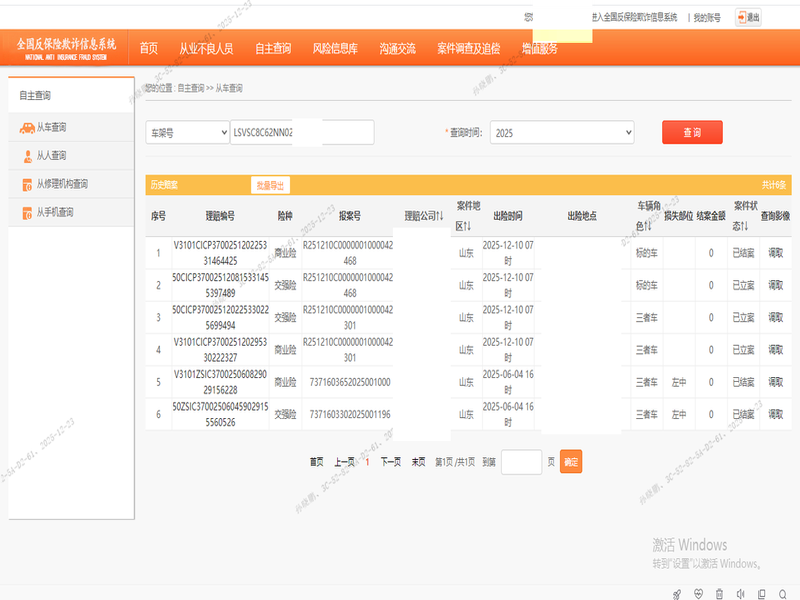Screen dimensions: 800x600
Task: Open the 车架号 search type dropdown
Action: pyautogui.click(x=187, y=133)
